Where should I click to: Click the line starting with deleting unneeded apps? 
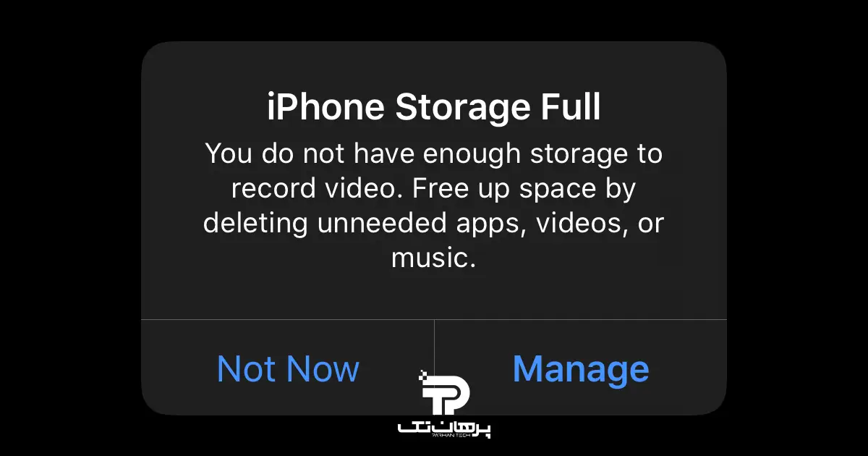tap(434, 223)
